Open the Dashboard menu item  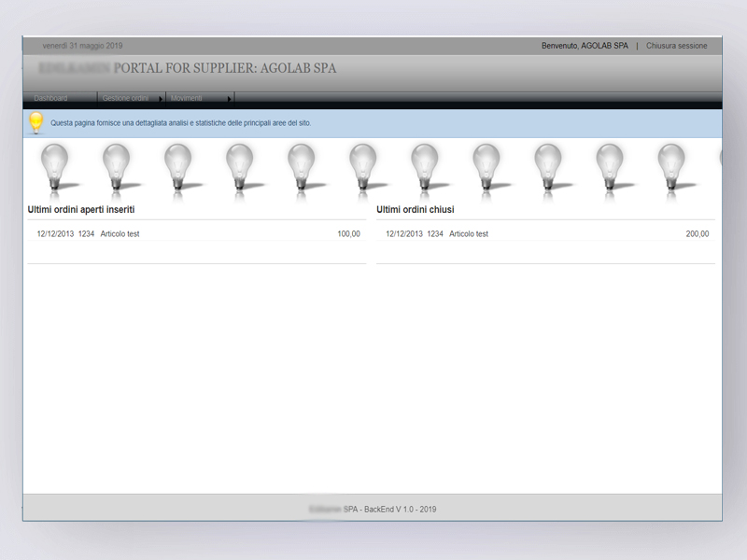[x=50, y=98]
